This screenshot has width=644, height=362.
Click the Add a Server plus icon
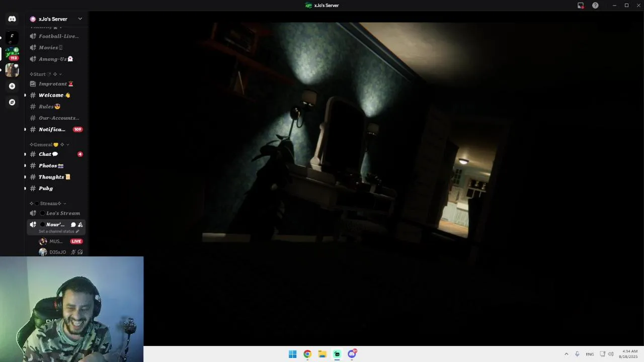click(x=12, y=86)
